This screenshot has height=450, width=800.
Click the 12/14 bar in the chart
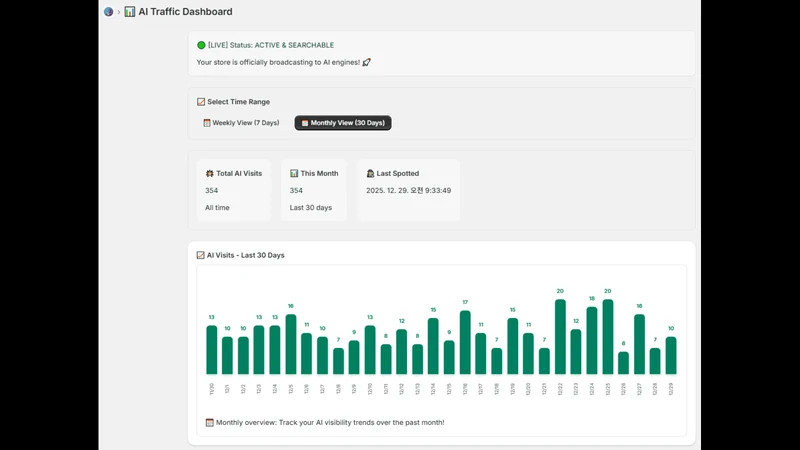433,346
